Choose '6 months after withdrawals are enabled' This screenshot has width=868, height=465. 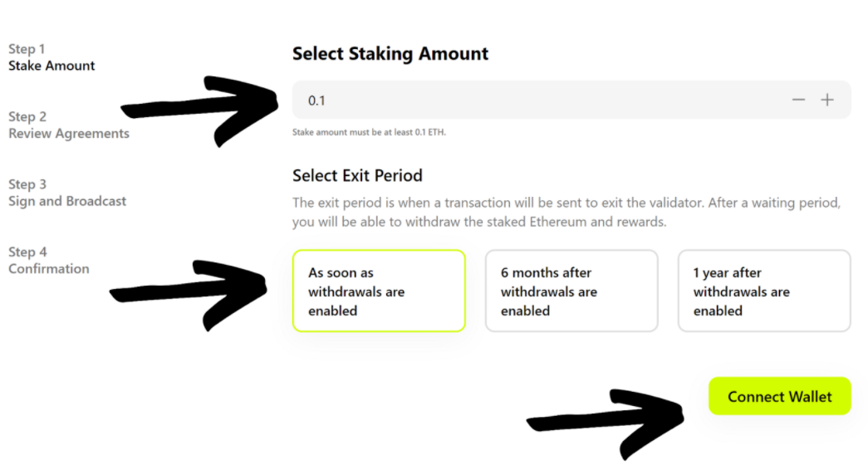coord(571,291)
